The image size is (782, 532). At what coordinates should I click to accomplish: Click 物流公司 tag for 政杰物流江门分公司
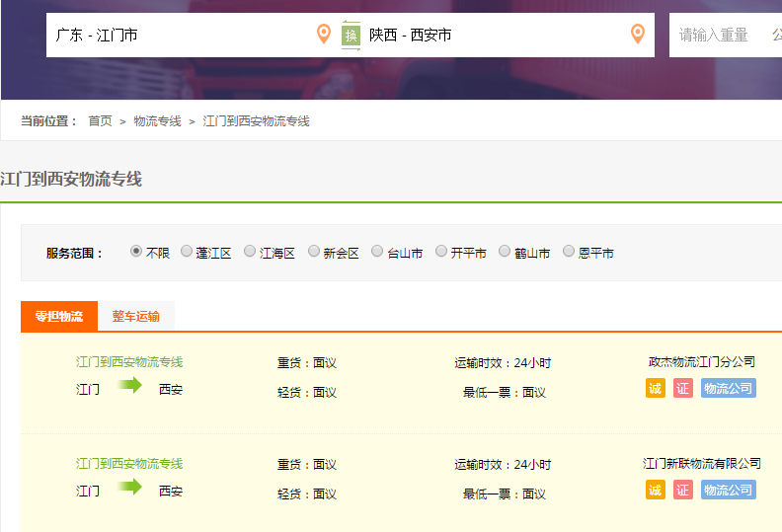click(728, 388)
